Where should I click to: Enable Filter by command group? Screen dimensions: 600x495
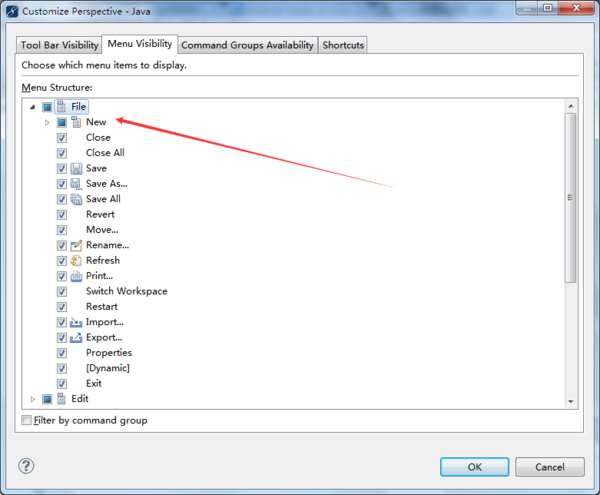pyautogui.click(x=26, y=420)
